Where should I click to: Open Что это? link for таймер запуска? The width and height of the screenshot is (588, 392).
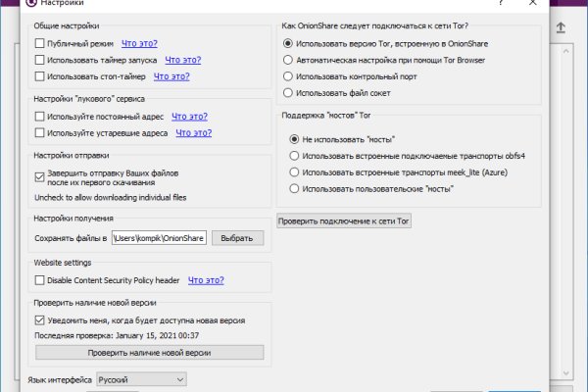coord(183,60)
